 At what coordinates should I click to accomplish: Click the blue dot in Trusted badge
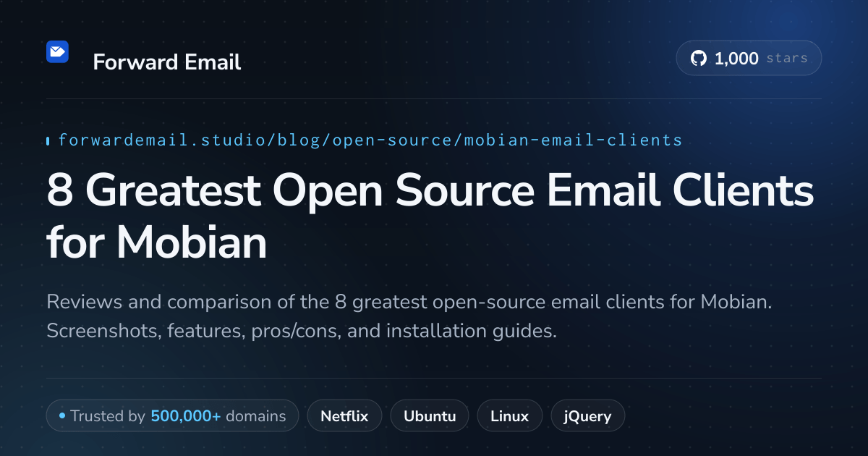62,416
